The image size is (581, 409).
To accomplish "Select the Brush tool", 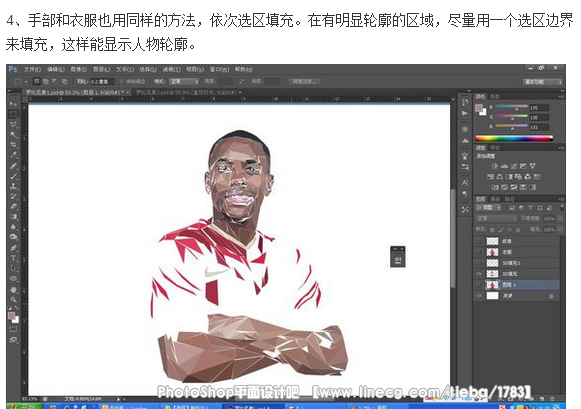I will click(13, 176).
